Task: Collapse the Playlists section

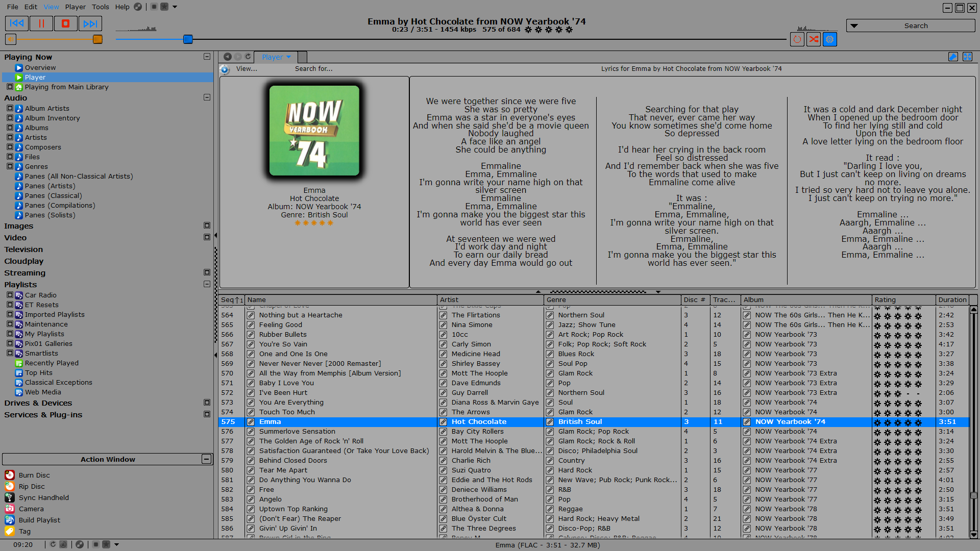Action: coord(207,284)
